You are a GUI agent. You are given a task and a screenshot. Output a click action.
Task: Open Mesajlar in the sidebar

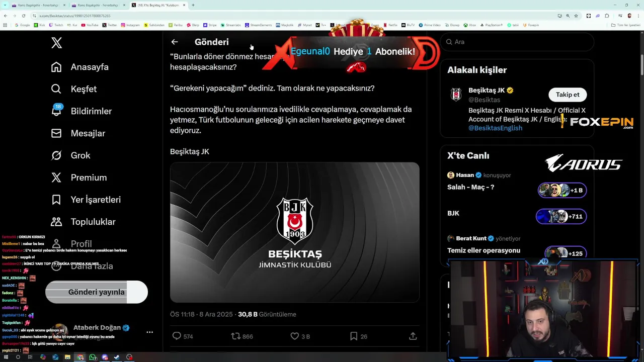pyautogui.click(x=78, y=133)
